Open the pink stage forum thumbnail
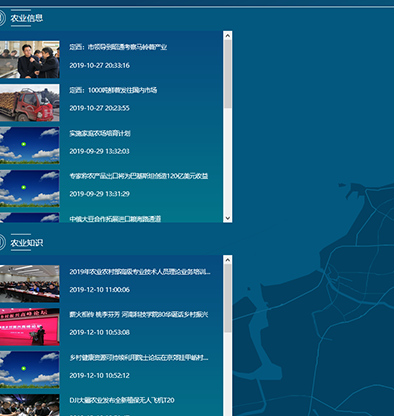This screenshot has height=416, width=394. (x=30, y=327)
